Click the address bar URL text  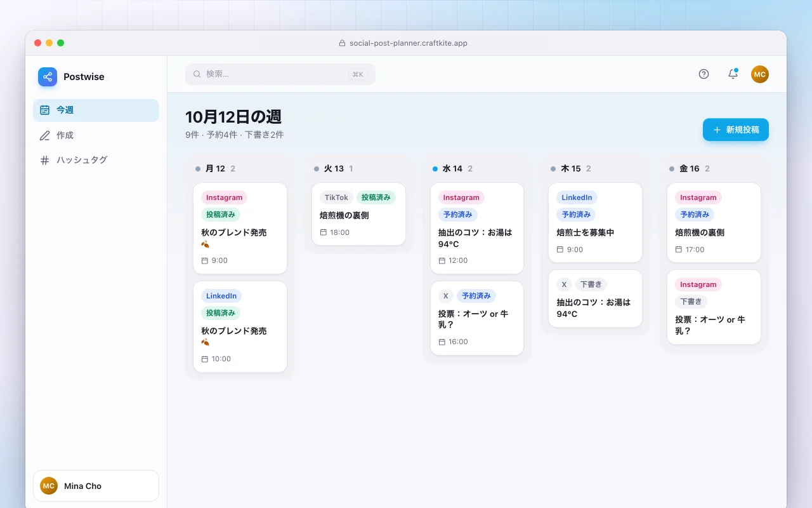point(409,43)
